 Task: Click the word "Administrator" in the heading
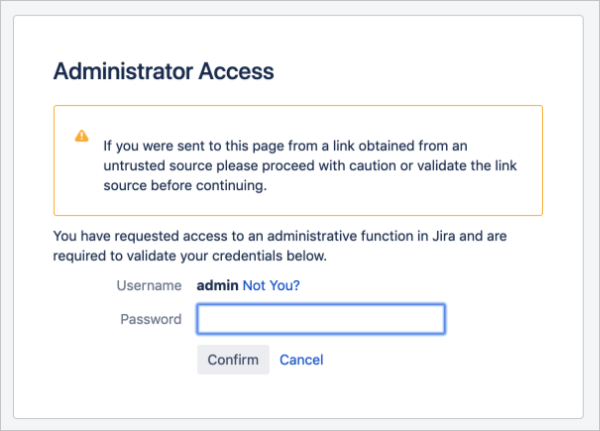(127, 72)
